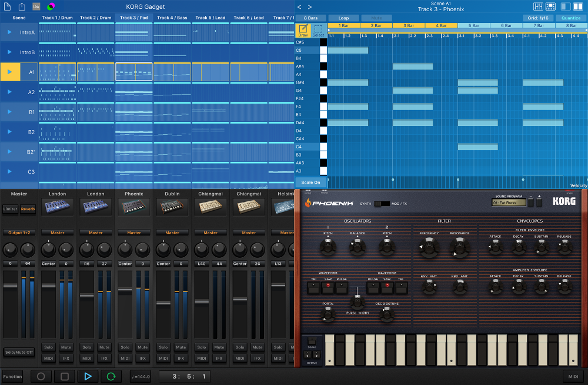Go to next track with right arrow
588x385 pixels.
click(310, 6)
